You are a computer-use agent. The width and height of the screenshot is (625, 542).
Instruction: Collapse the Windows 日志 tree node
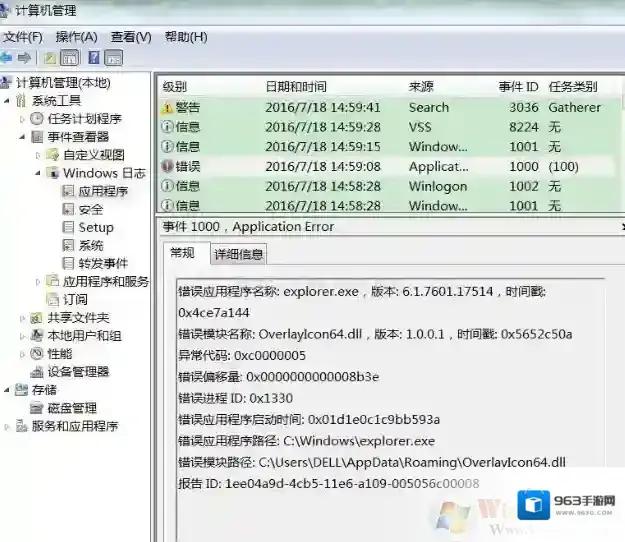tap(39, 173)
